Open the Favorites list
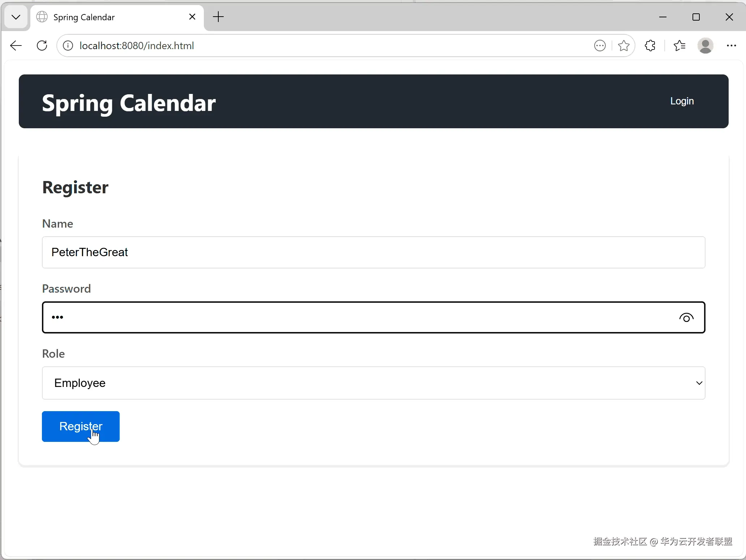This screenshot has height=560, width=746. coord(679,46)
